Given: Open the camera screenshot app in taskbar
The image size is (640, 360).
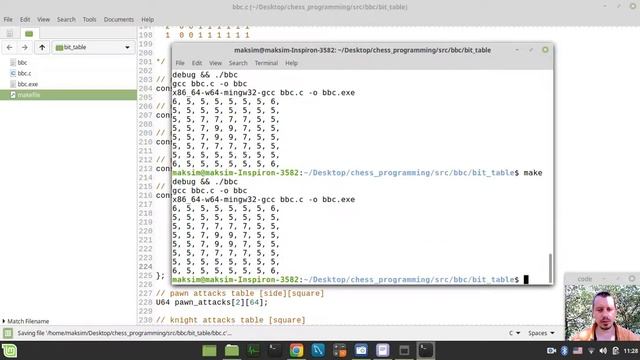Looking at the screenshot, I should pyautogui.click(x=361, y=350).
